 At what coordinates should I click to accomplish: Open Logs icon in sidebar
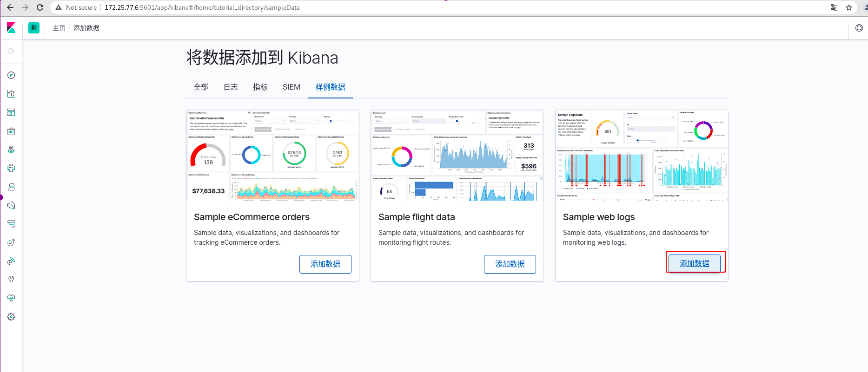pyautogui.click(x=11, y=205)
